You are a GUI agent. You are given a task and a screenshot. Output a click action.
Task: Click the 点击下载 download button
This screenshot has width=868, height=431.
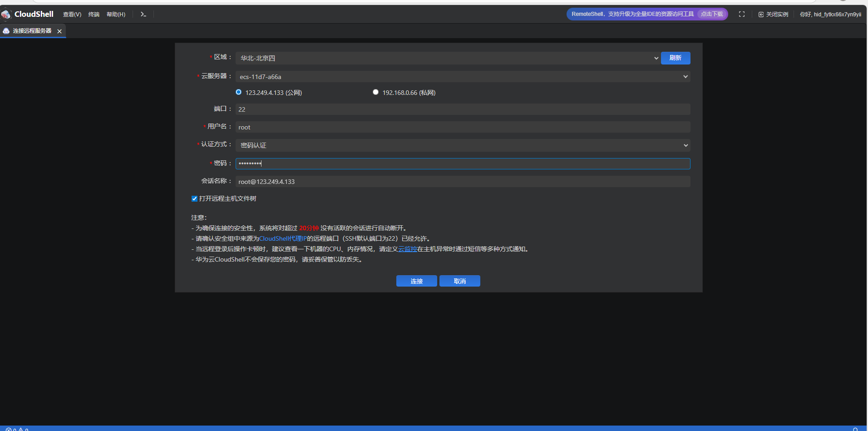click(x=712, y=14)
